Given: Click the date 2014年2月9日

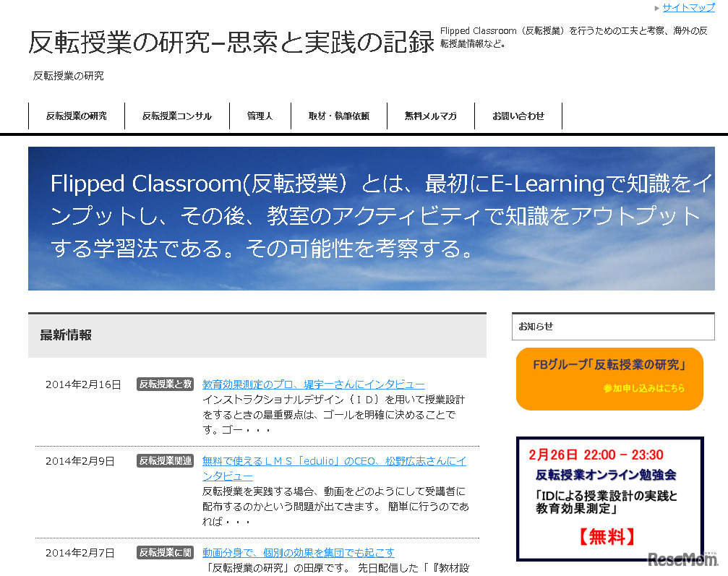Looking at the screenshot, I should click(x=80, y=461).
